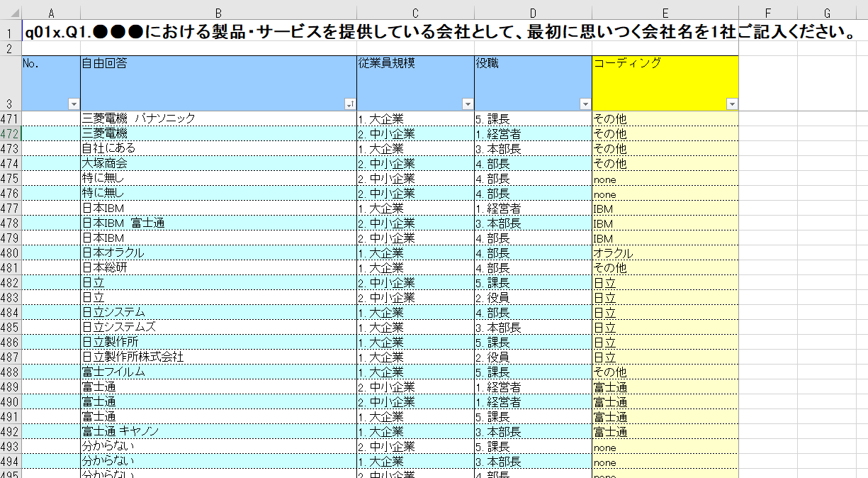868x478 pixels.
Task: Select coding cell 富士通 in row 492
Action: tap(665, 431)
